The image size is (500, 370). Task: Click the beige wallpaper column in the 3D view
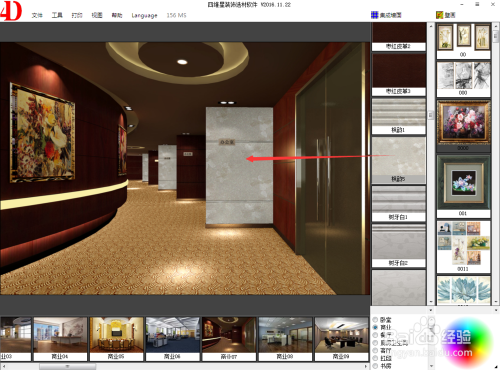pos(239,167)
